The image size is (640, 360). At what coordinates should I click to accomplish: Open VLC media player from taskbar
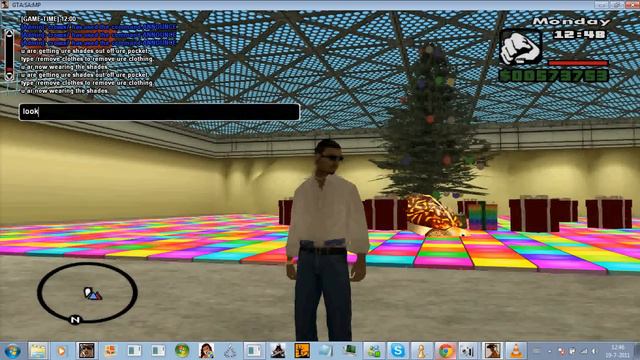coord(516,351)
